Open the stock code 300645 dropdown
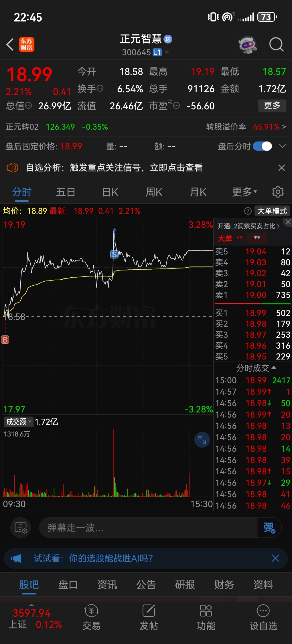The width and height of the screenshot is (292, 644). pos(167,52)
